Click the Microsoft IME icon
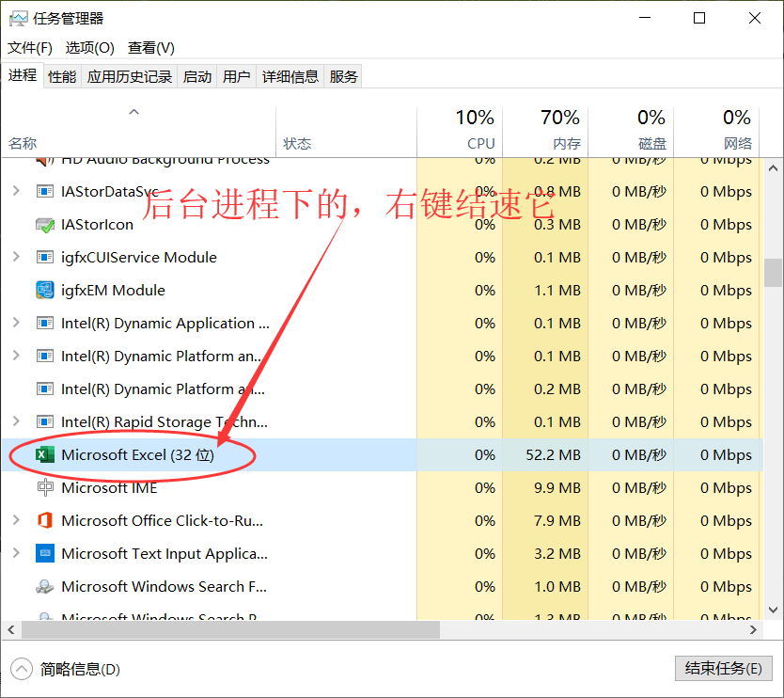 click(x=45, y=488)
